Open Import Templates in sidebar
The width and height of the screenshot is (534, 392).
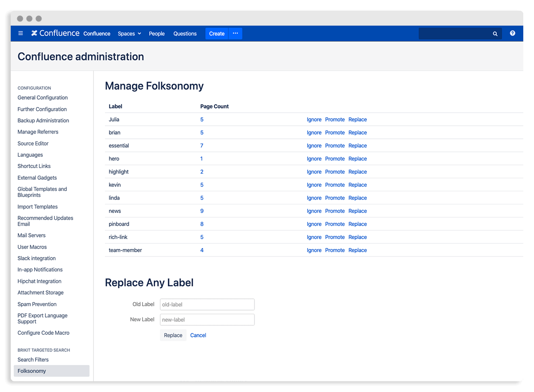tap(37, 207)
